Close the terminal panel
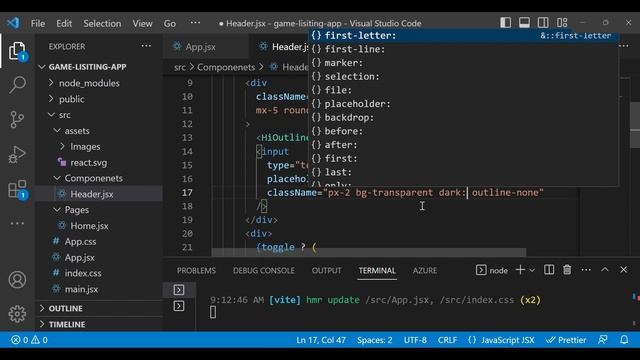Screen dimensions: 640x360 click(623, 270)
